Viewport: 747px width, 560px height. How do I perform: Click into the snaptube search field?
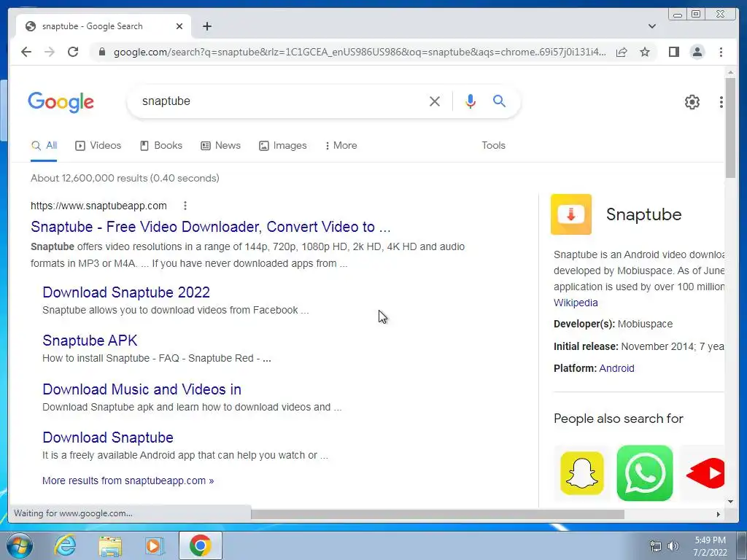click(281, 101)
